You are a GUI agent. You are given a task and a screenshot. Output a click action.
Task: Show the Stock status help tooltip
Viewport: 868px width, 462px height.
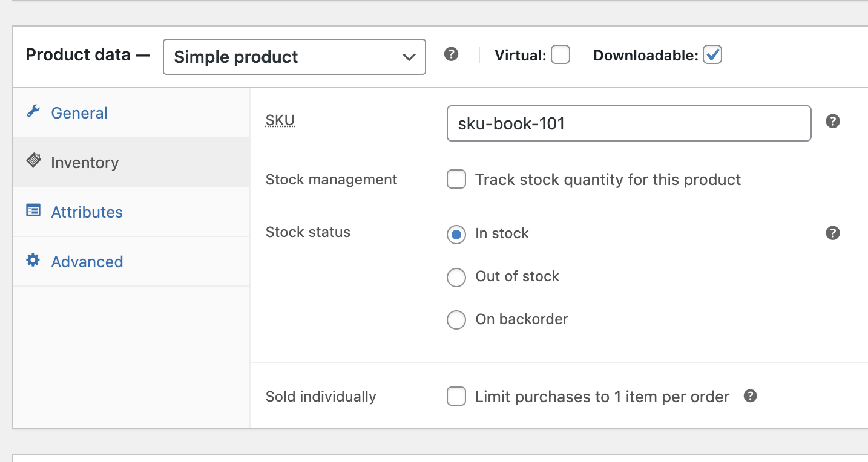click(x=833, y=233)
